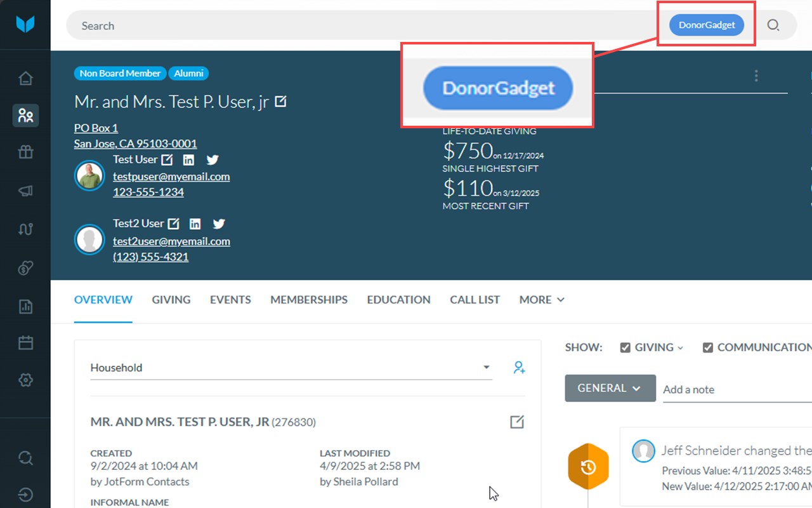
Task: Click the sign out arrow sidebar icon
Action: click(25, 495)
